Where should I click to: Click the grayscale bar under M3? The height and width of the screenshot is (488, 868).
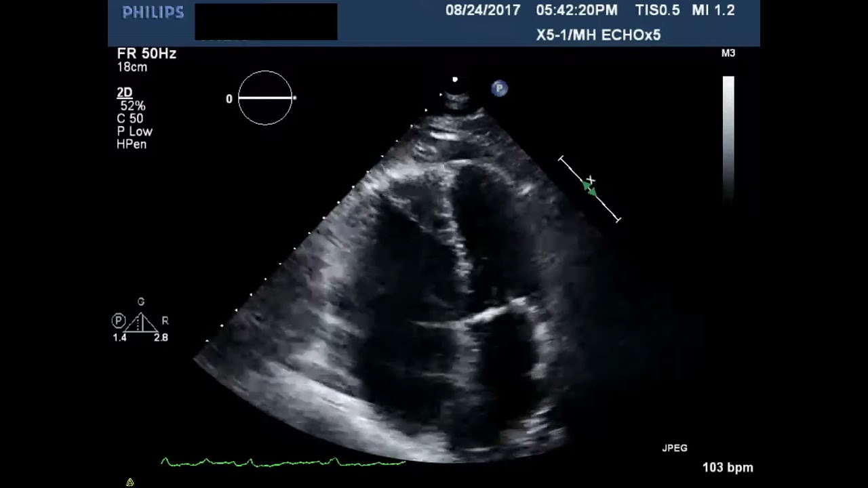pos(728,136)
